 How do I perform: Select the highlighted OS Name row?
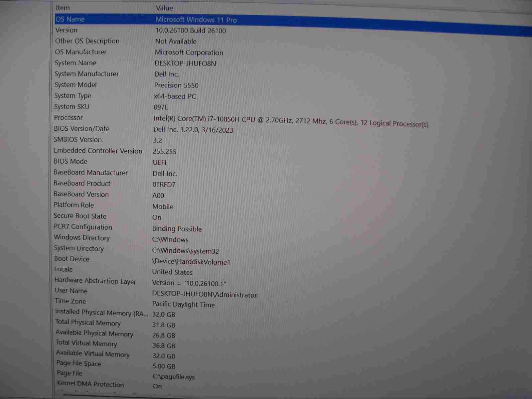pos(70,19)
